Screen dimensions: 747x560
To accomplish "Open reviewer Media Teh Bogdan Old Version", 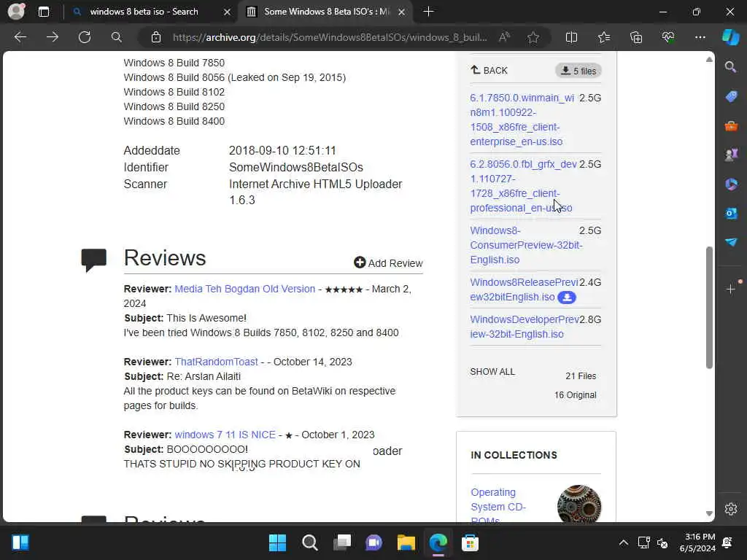I will coord(245,289).
